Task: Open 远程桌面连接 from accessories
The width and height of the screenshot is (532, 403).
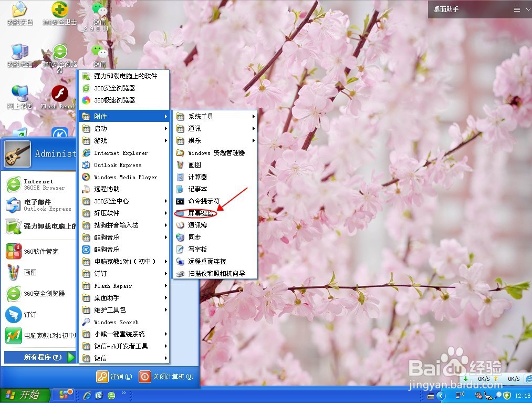Action: [x=215, y=262]
